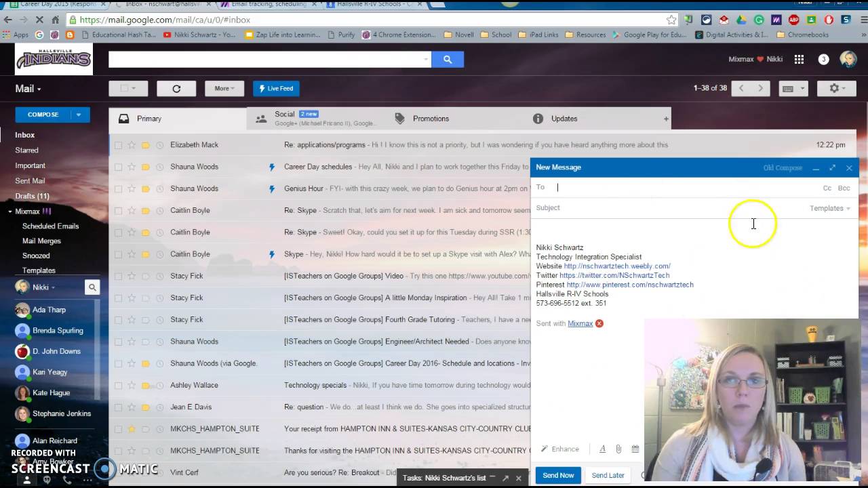The width and height of the screenshot is (868, 488).
Task: Click the Send Later button
Action: (608, 475)
